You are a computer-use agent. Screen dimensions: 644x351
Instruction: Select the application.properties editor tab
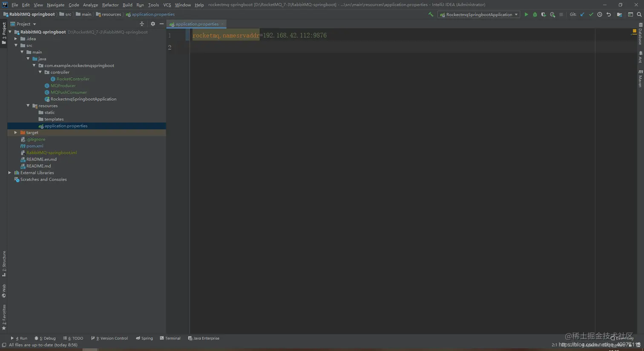[197, 24]
